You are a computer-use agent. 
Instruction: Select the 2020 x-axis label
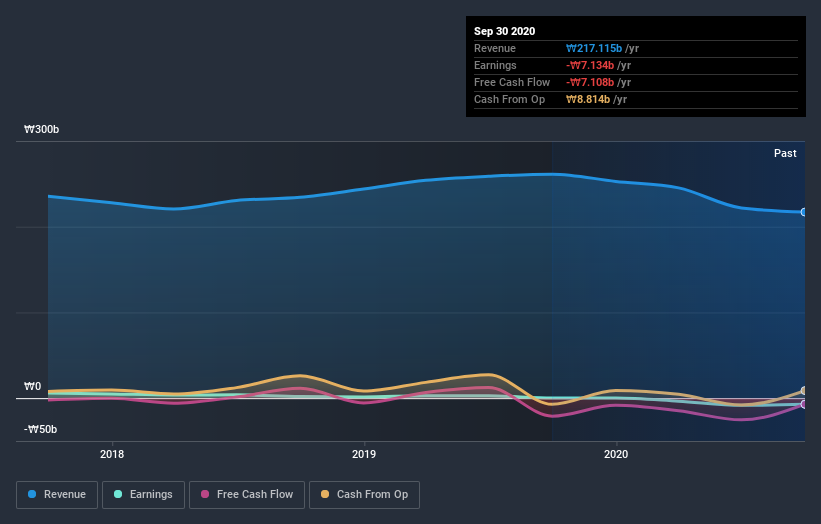tap(616, 454)
